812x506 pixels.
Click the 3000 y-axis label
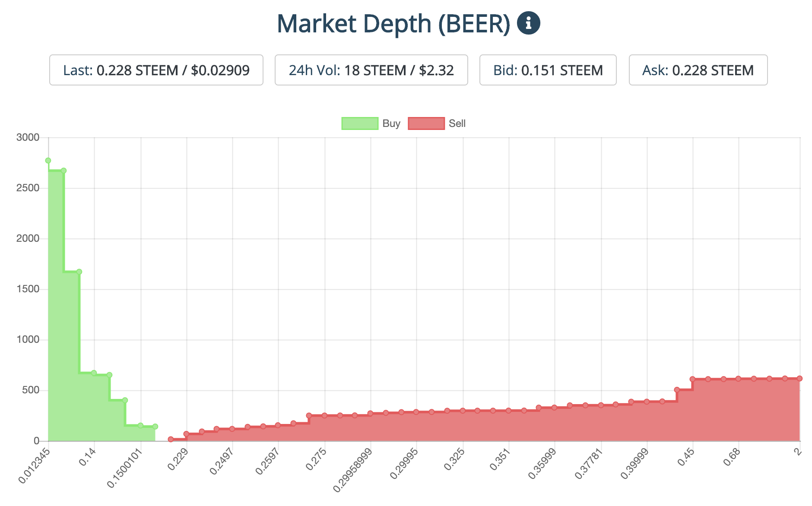point(28,137)
